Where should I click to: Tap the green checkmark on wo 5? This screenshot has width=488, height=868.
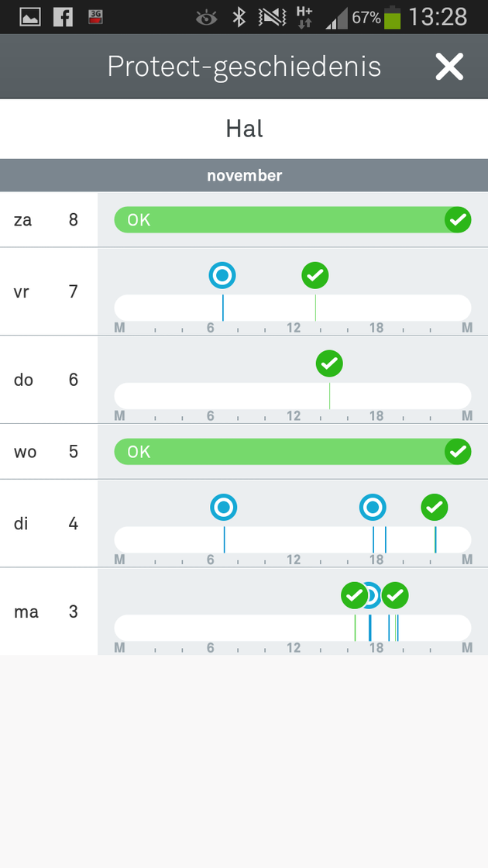(458, 452)
